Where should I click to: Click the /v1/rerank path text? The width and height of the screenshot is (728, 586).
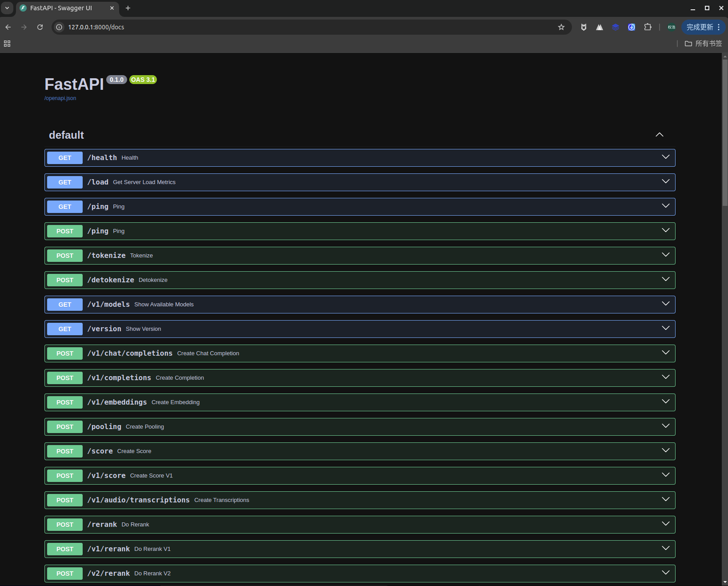click(x=109, y=549)
